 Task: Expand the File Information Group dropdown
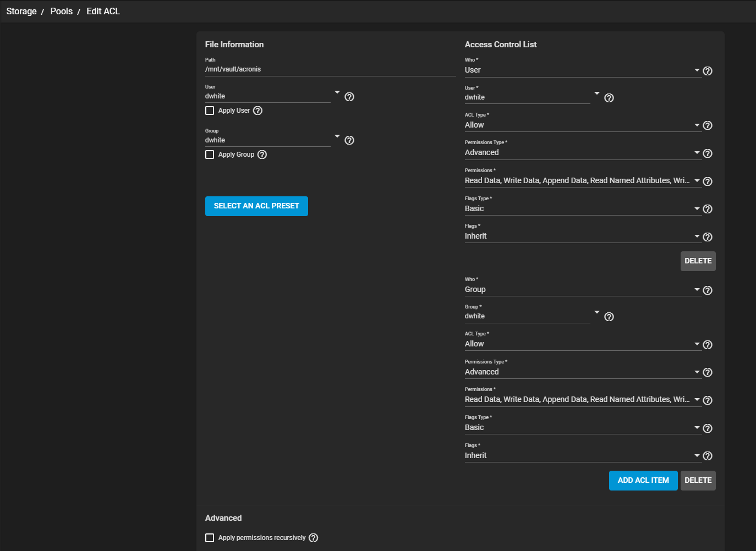(337, 136)
